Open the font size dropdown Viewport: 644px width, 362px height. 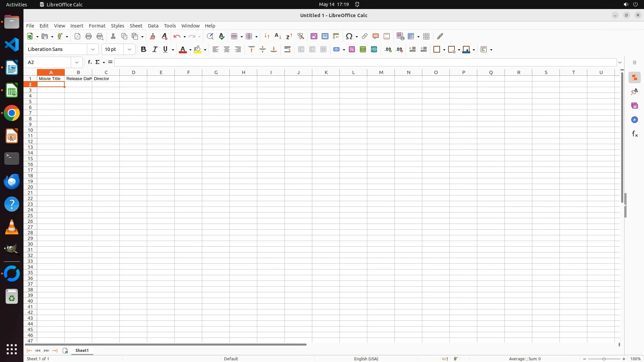pyautogui.click(x=129, y=50)
